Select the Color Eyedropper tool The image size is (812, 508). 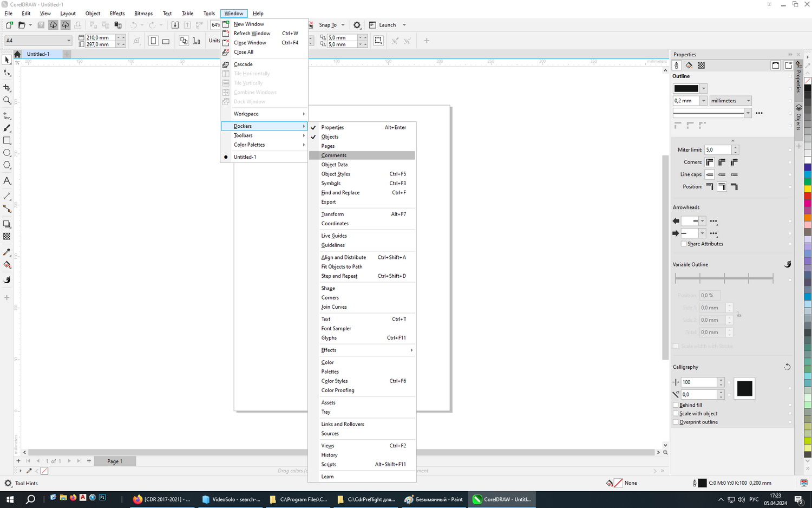[x=7, y=252]
